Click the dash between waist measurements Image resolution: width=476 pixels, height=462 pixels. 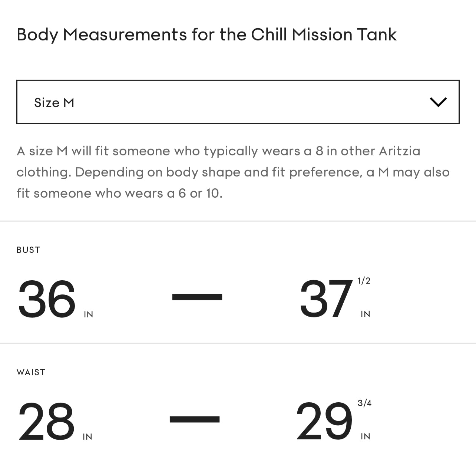tap(195, 419)
